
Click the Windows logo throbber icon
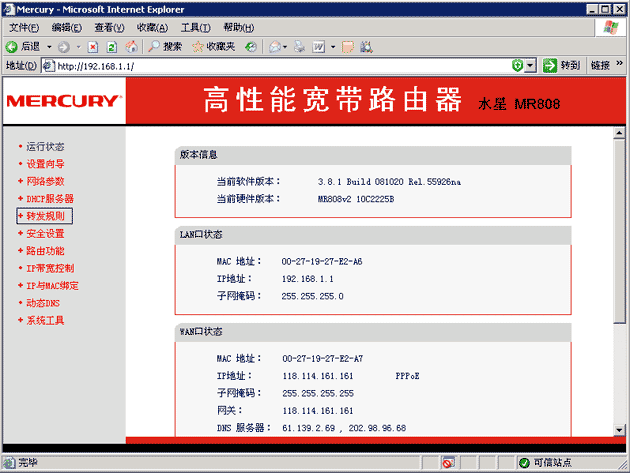(x=611, y=27)
